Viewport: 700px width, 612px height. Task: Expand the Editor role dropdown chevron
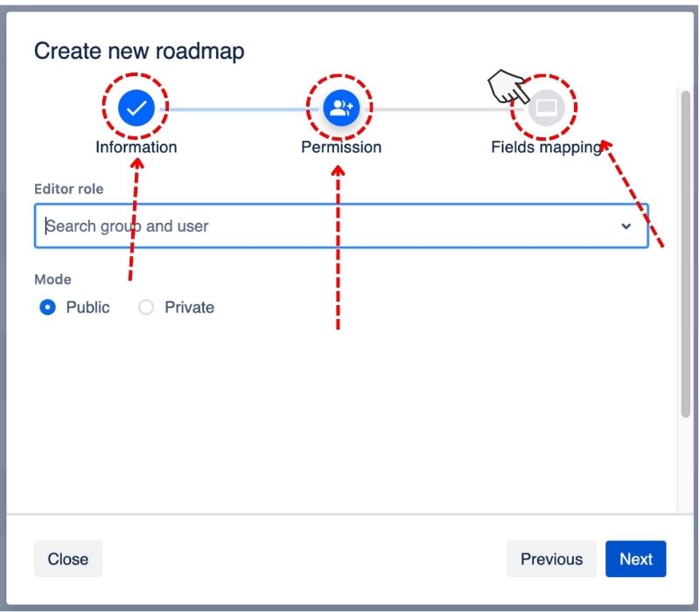tap(626, 226)
